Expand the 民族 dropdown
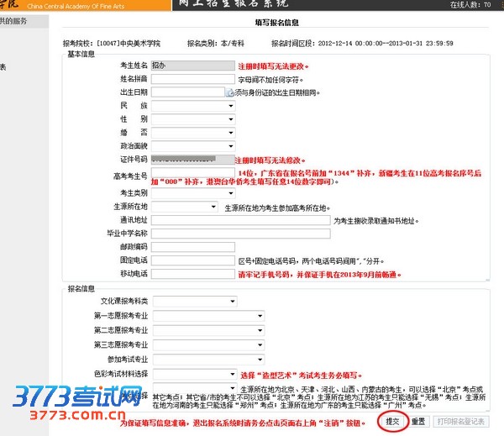The image size is (504, 436). pyautogui.click(x=192, y=106)
